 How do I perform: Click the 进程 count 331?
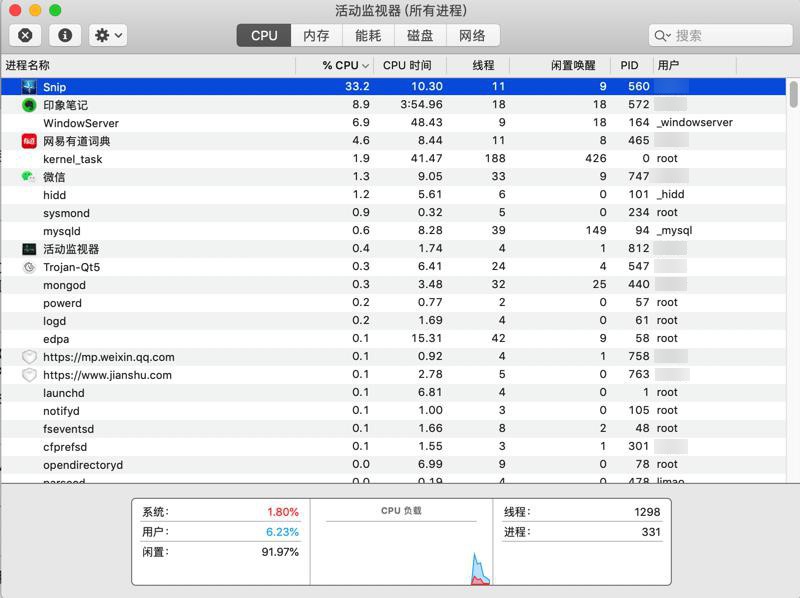651,532
